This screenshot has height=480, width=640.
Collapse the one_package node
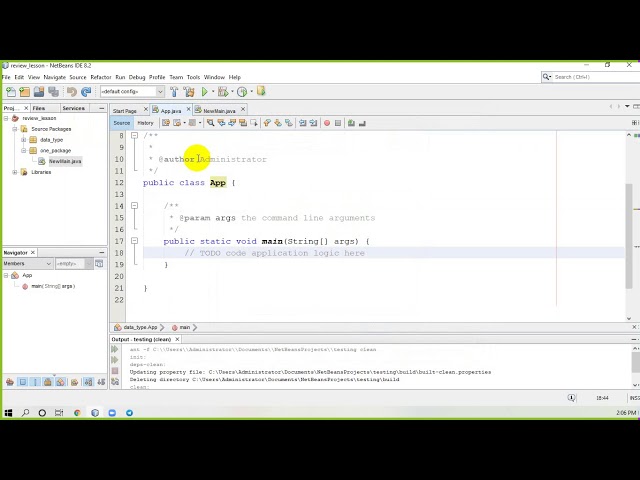pyautogui.click(x=23, y=151)
